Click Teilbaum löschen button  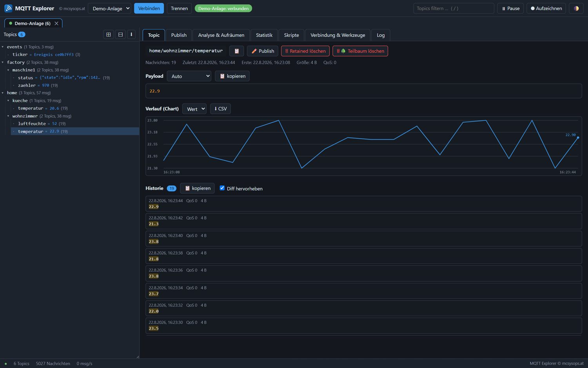(360, 51)
